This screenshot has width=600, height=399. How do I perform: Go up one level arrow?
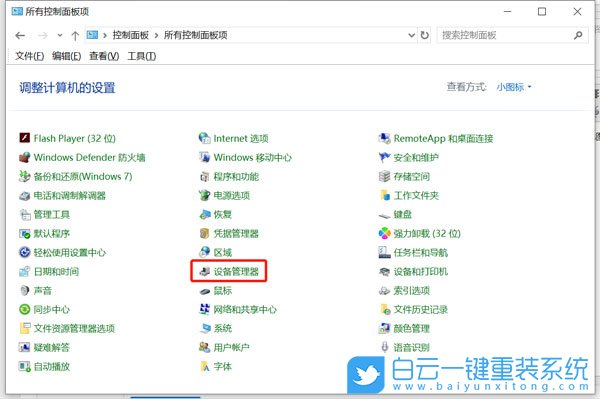[x=75, y=36]
